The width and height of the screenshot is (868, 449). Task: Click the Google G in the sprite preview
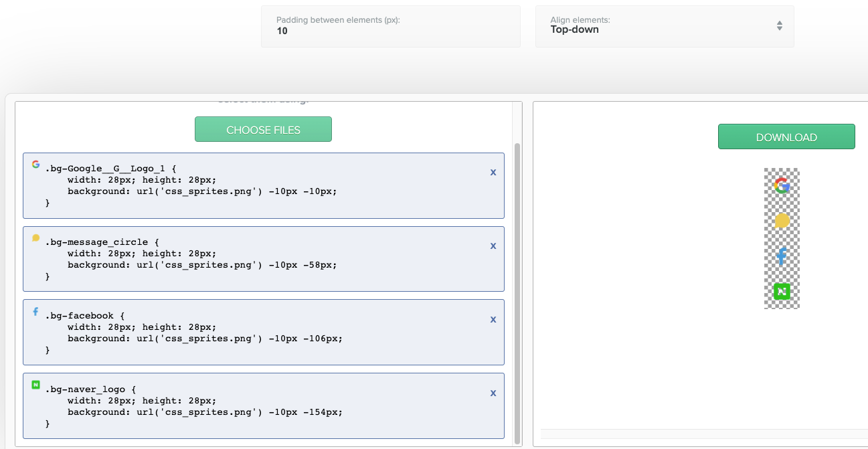click(x=782, y=185)
